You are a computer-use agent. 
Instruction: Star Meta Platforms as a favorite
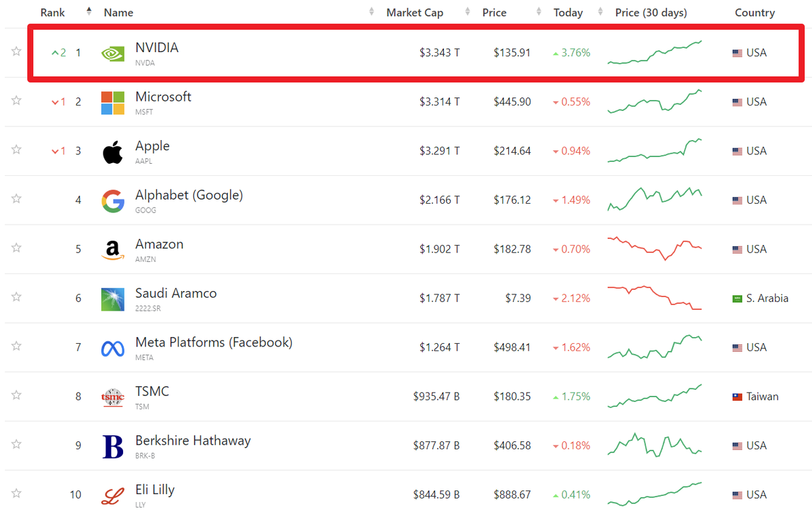pos(16,346)
